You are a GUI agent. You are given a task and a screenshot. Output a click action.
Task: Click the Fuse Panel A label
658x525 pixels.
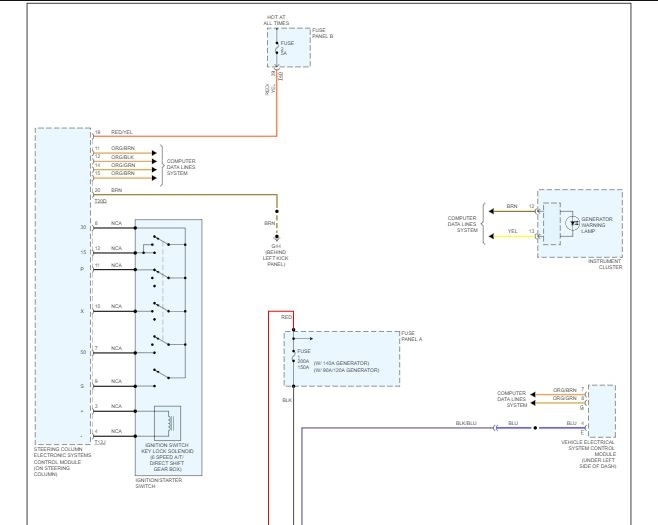(x=412, y=336)
